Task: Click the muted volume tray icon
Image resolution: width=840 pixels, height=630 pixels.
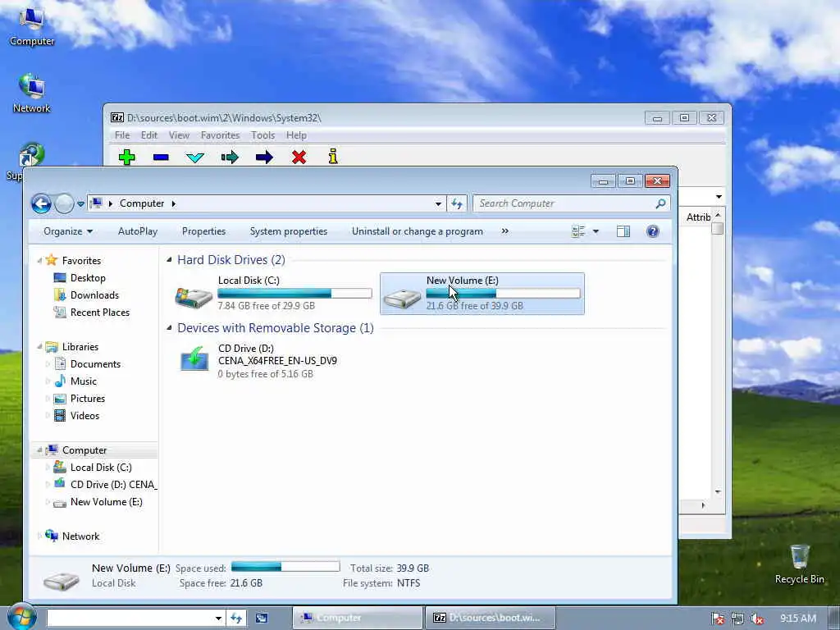Action: [x=757, y=619]
